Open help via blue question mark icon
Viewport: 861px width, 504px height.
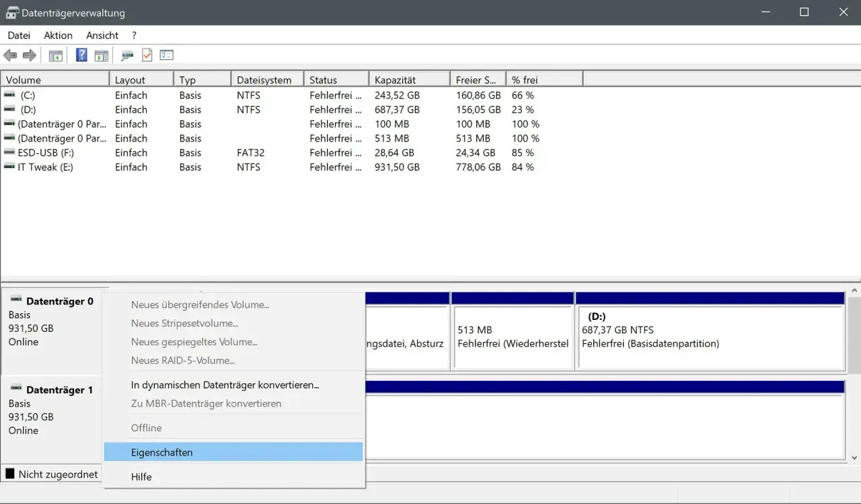(81, 56)
